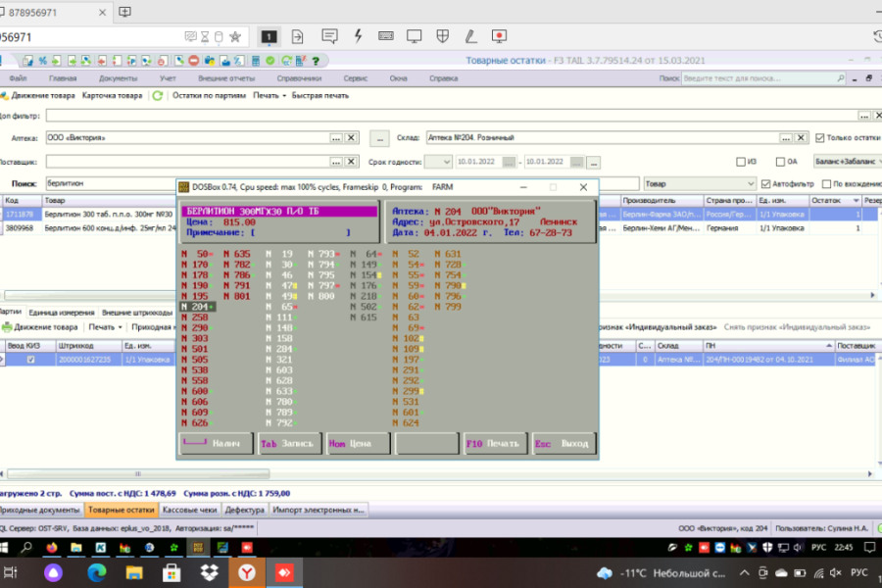Open the Срок годности combo box
The width and height of the screenshot is (882, 588).
438,162
